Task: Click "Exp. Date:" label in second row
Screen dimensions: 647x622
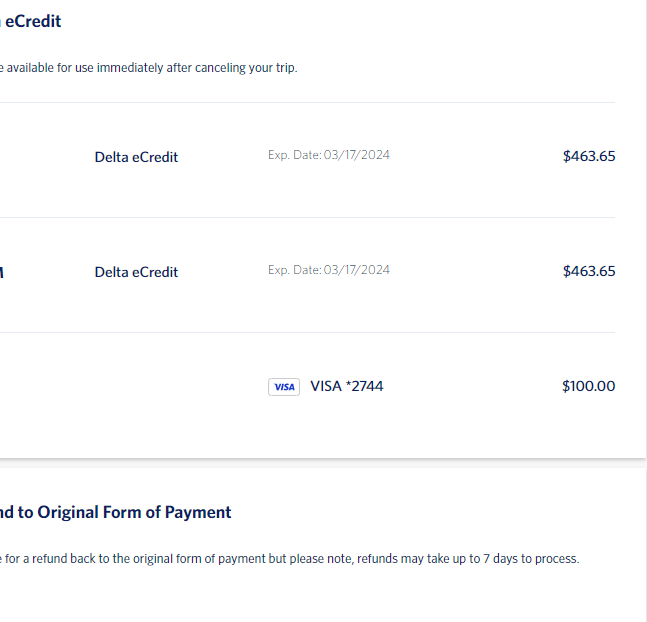Action: pyautogui.click(x=295, y=270)
